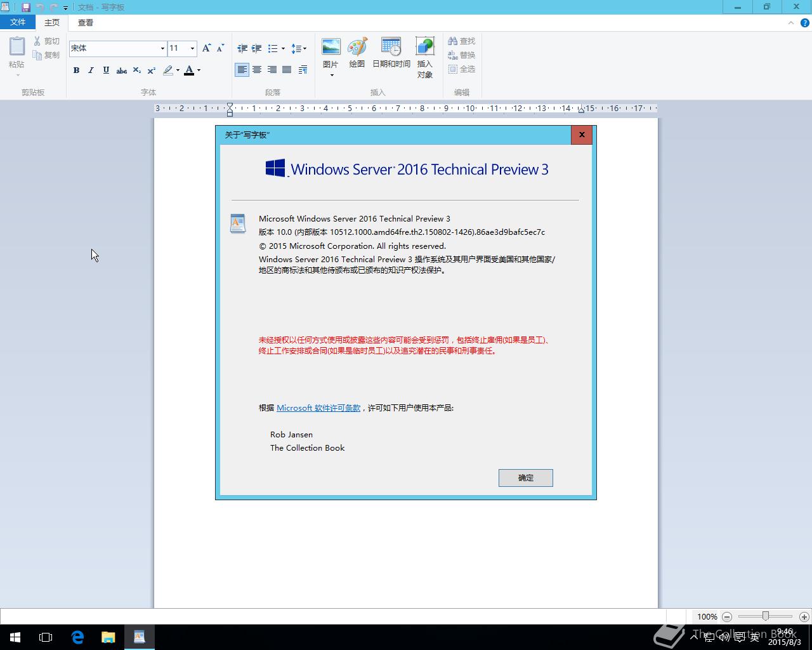This screenshot has height=650, width=812.
Task: Click the Shrink font icon
Action: pyautogui.click(x=220, y=48)
